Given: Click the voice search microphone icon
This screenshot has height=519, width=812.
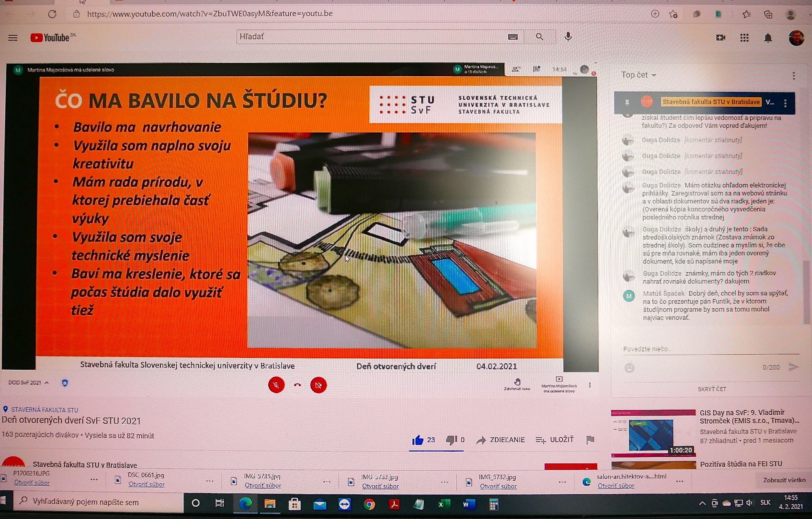Looking at the screenshot, I should click(568, 37).
